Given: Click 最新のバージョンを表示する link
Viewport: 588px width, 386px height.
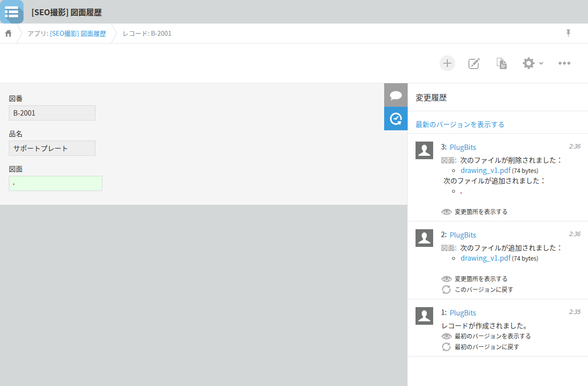Looking at the screenshot, I should click(x=460, y=124).
